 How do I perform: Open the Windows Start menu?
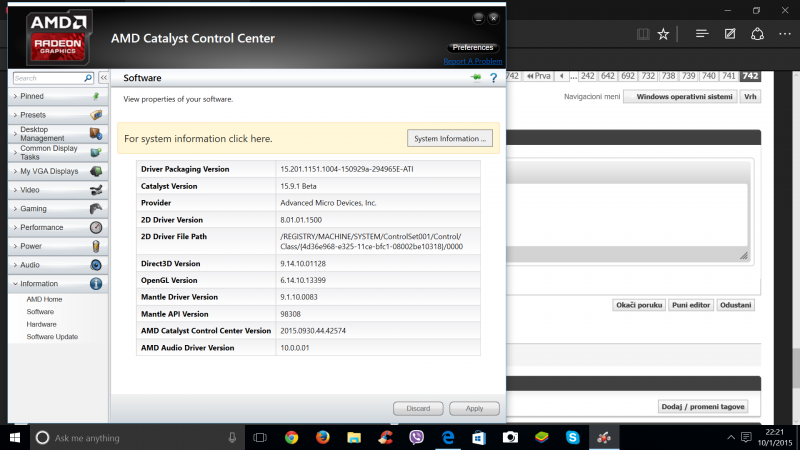coord(15,438)
